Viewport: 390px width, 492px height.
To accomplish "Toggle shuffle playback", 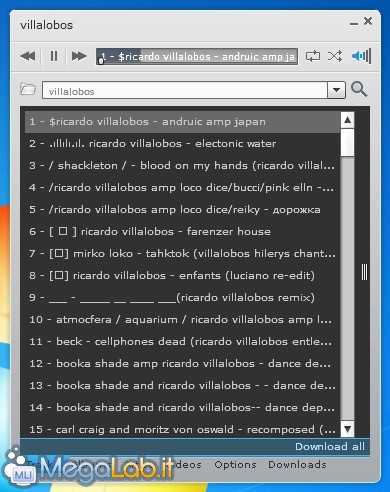I will [x=335, y=56].
